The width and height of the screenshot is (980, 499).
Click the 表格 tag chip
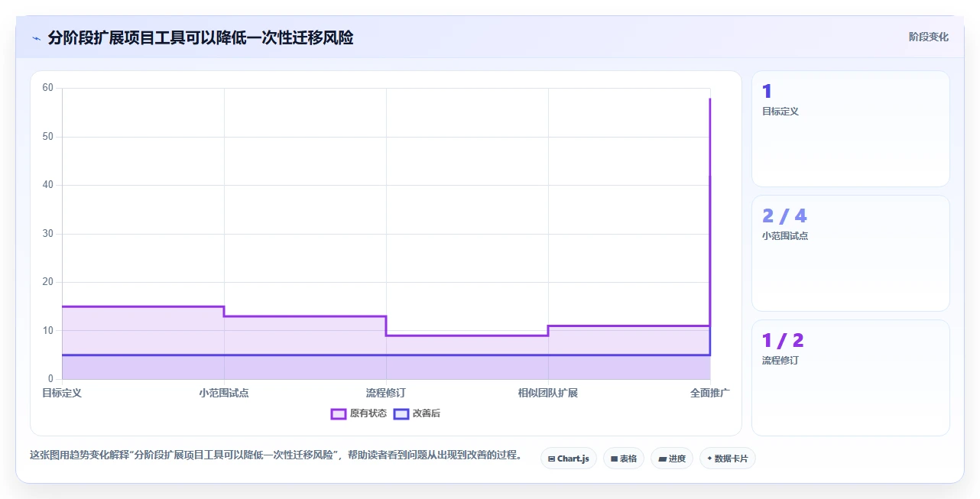point(624,458)
